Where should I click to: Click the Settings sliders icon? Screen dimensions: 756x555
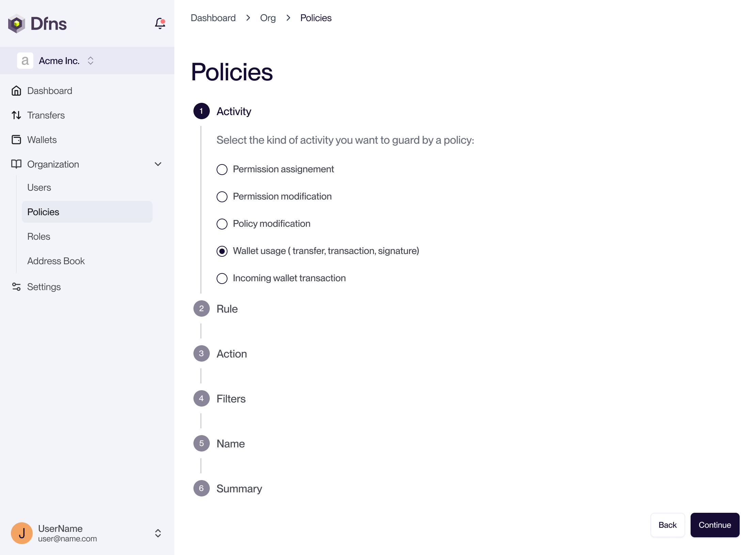point(16,287)
